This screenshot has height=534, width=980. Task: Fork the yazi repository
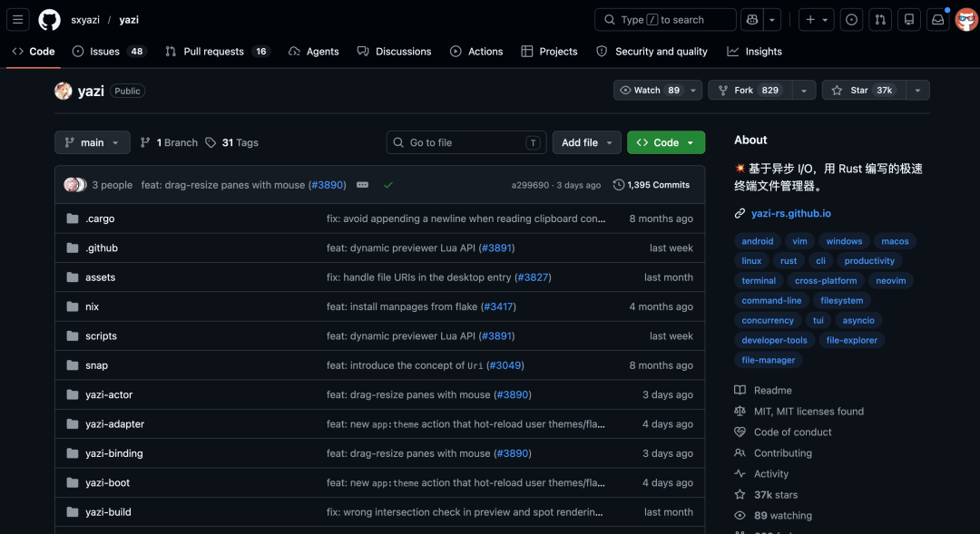750,90
